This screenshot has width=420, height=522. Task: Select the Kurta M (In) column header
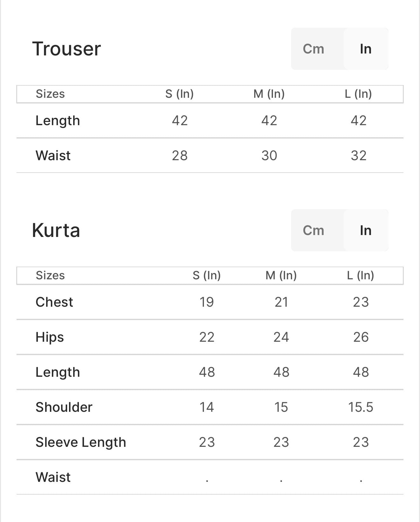tap(281, 275)
